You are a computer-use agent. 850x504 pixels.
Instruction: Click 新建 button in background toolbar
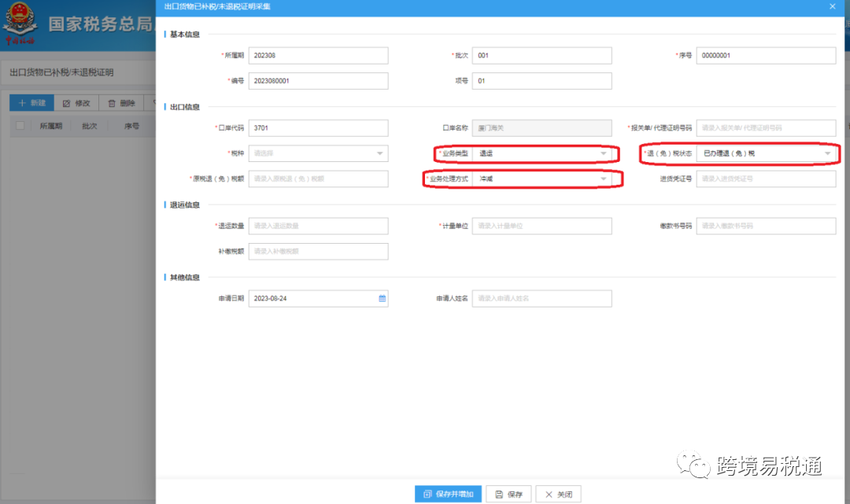tap(32, 103)
